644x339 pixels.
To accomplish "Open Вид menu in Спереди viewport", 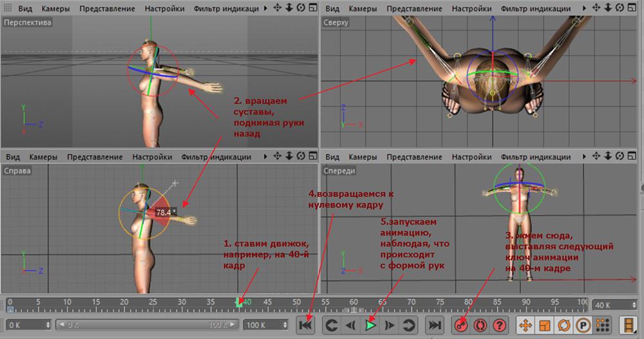I will point(332,157).
